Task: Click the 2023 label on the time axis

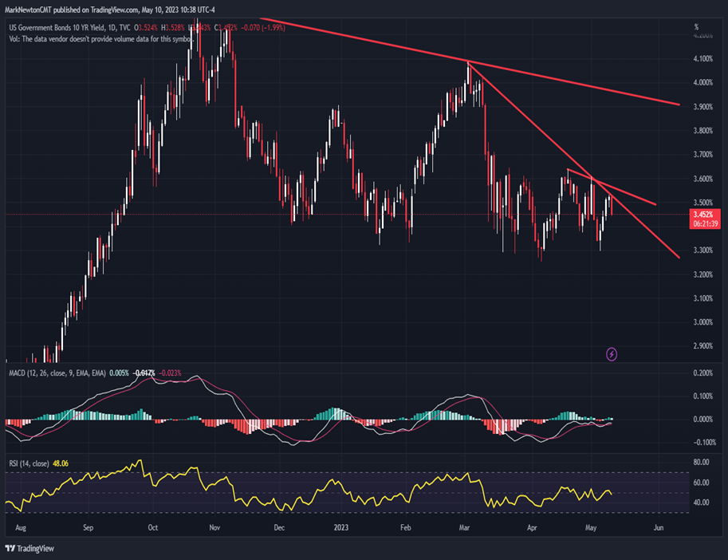Action: click(342, 528)
